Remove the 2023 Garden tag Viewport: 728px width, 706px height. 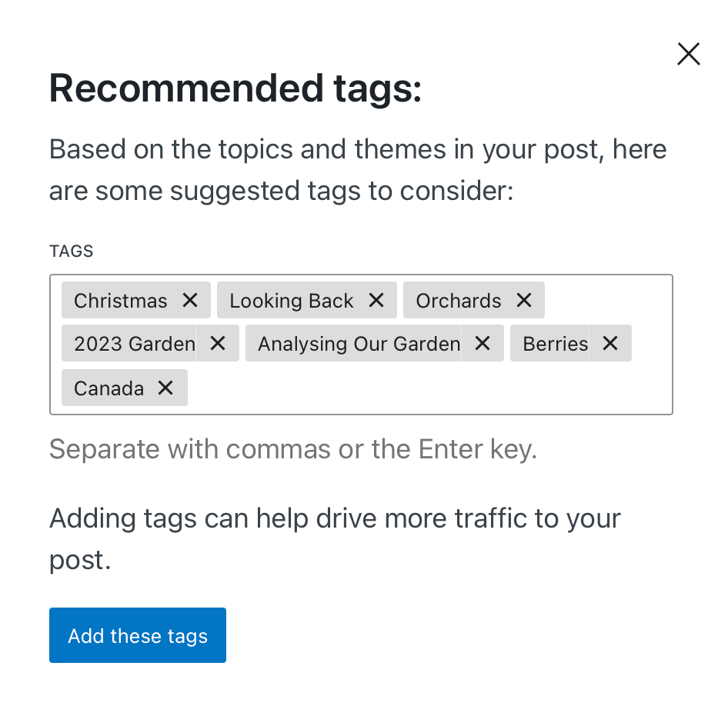[218, 343]
